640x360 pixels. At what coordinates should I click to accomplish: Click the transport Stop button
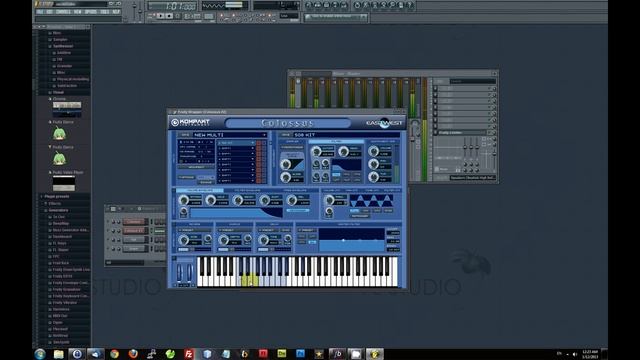(x=169, y=16)
